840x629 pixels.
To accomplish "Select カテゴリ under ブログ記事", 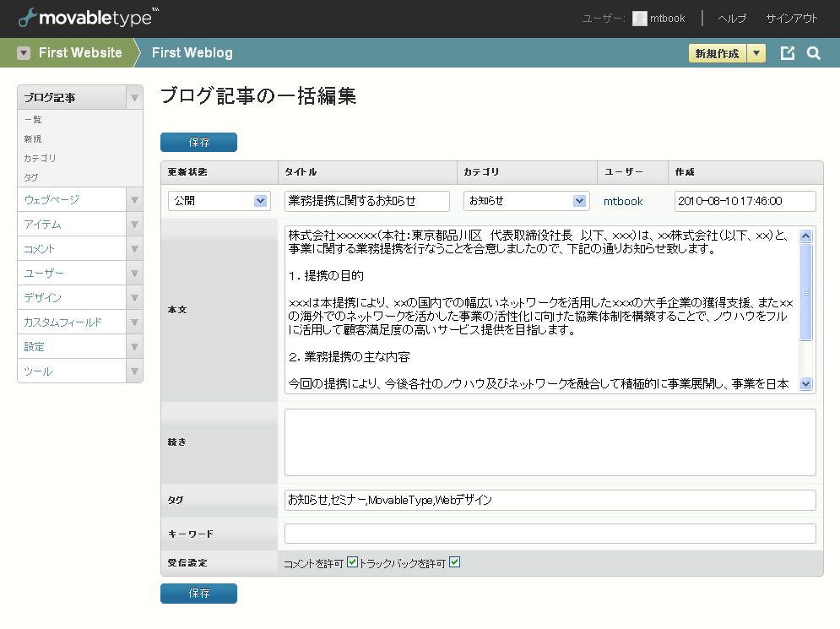I will pyautogui.click(x=41, y=158).
